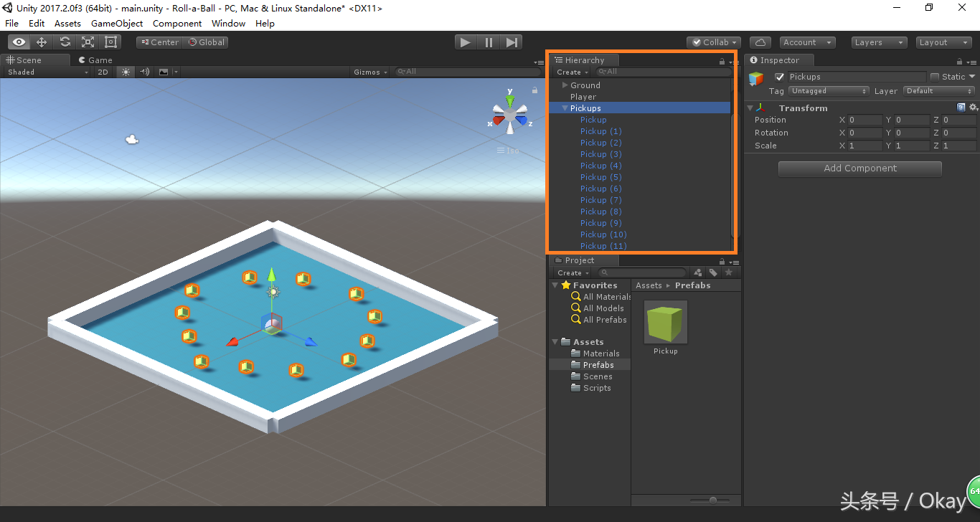Click Project search by type icon

tap(698, 272)
